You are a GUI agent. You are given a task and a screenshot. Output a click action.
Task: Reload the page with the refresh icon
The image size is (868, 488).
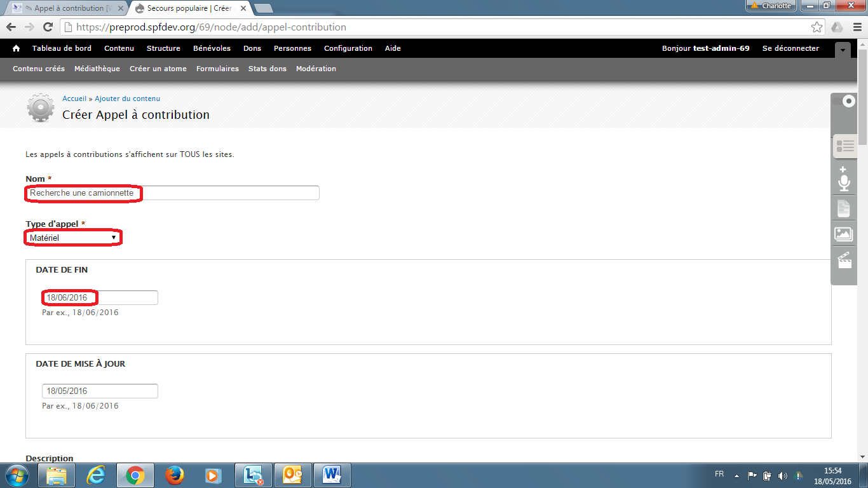point(48,27)
